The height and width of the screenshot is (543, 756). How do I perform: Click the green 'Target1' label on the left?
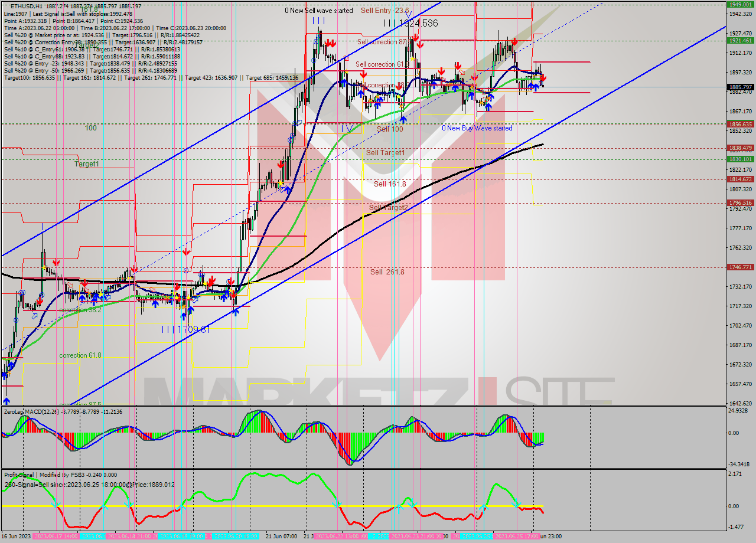(x=87, y=164)
